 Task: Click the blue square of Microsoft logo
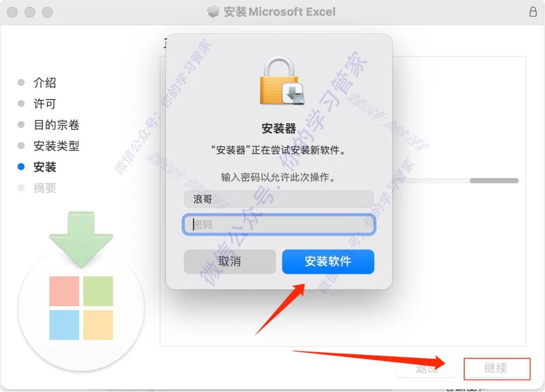[64, 325]
